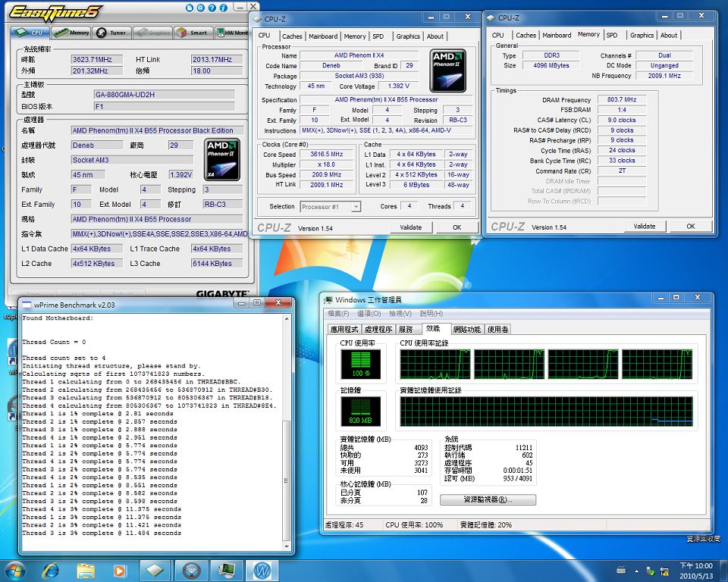Open Windows Media Player from the taskbar
The width and height of the screenshot is (728, 582).
pyautogui.click(x=119, y=571)
